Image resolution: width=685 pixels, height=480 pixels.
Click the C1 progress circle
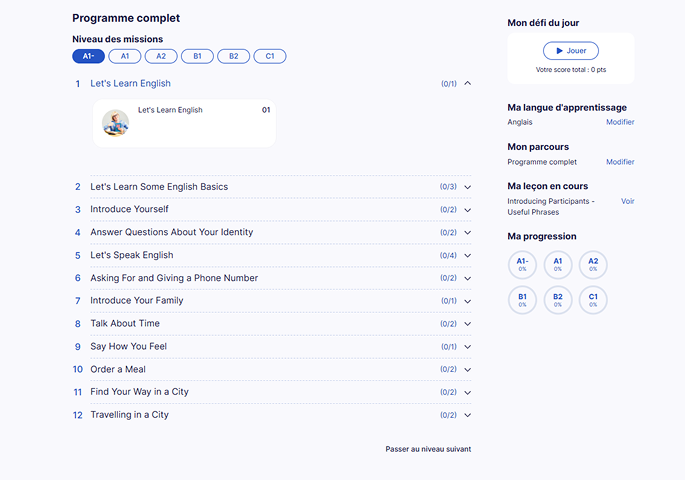tap(593, 301)
